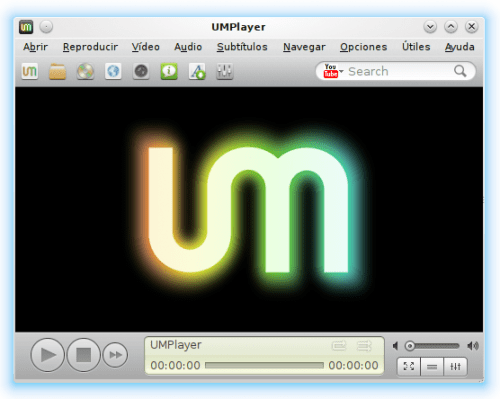
Task: Start playback with the Play button
Action: click(47, 355)
